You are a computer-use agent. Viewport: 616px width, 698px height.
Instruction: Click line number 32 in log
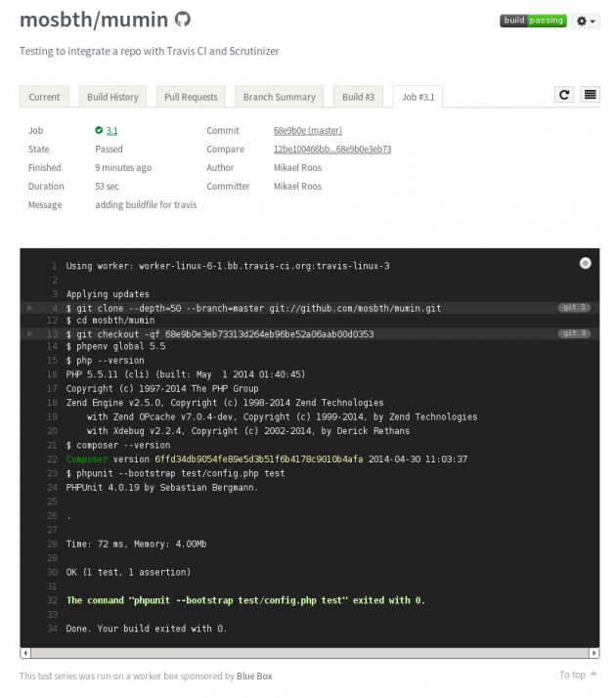(x=53, y=600)
